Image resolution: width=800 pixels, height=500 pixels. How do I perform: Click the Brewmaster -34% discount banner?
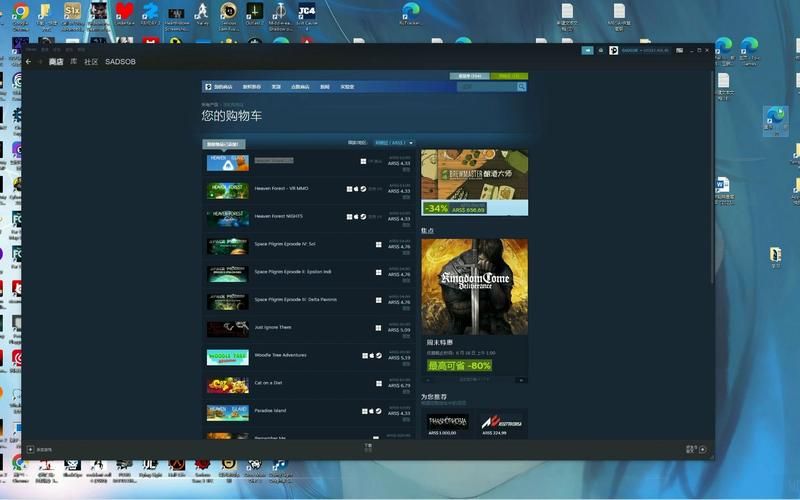coord(474,182)
